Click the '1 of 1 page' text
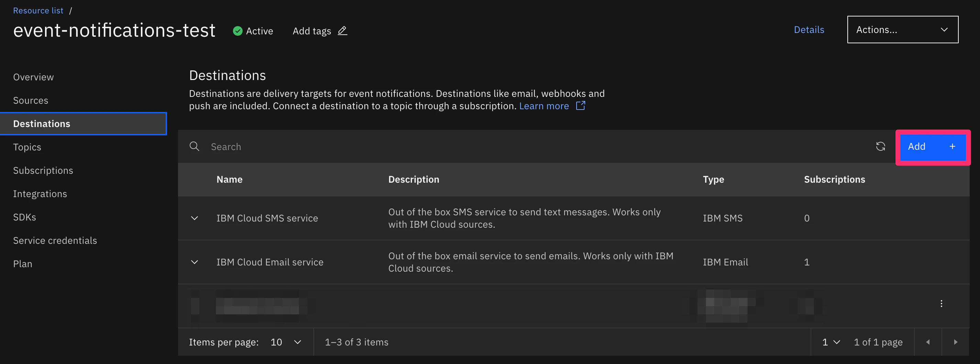This screenshot has height=364, width=980. (x=878, y=342)
